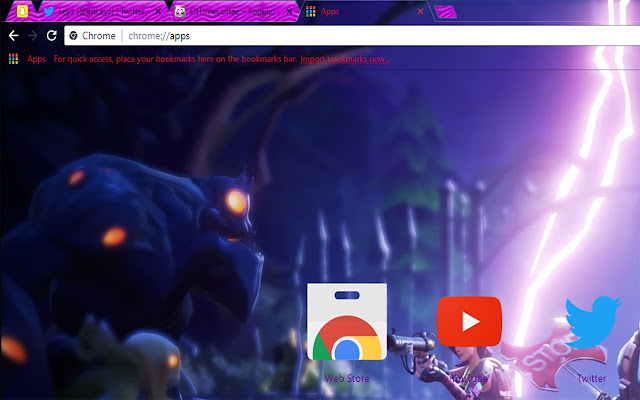Reload the current page
Image resolution: width=640 pixels, height=400 pixels.
(x=51, y=36)
